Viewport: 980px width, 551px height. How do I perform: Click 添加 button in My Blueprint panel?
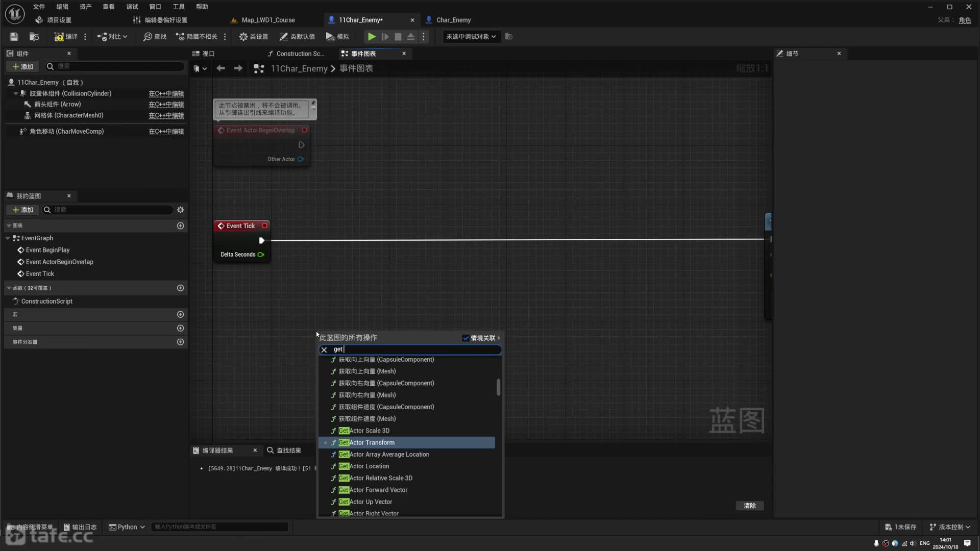point(22,210)
